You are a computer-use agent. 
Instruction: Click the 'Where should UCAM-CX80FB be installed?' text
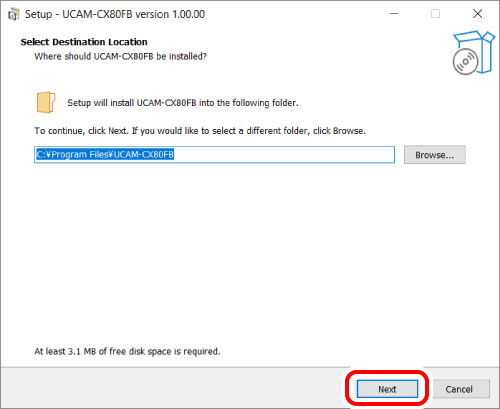click(x=120, y=56)
